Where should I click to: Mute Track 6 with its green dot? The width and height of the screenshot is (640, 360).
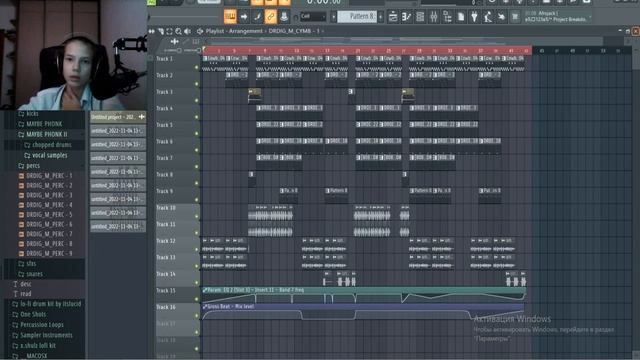tap(197, 150)
